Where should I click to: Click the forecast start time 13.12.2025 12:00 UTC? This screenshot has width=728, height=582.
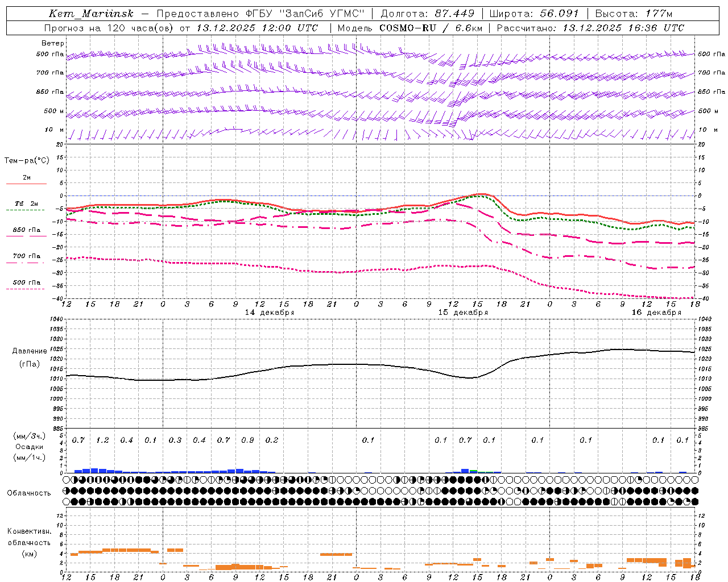click(x=258, y=28)
